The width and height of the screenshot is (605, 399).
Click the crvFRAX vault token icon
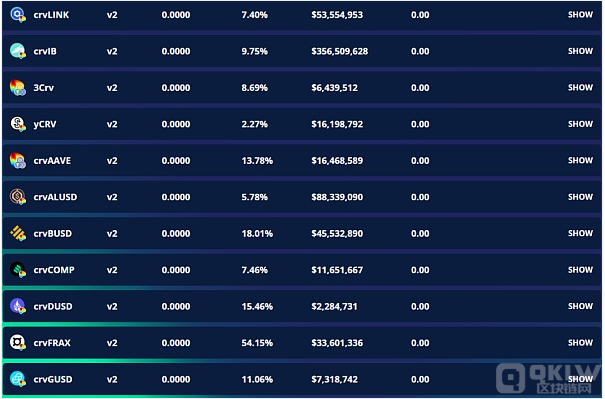[18, 343]
